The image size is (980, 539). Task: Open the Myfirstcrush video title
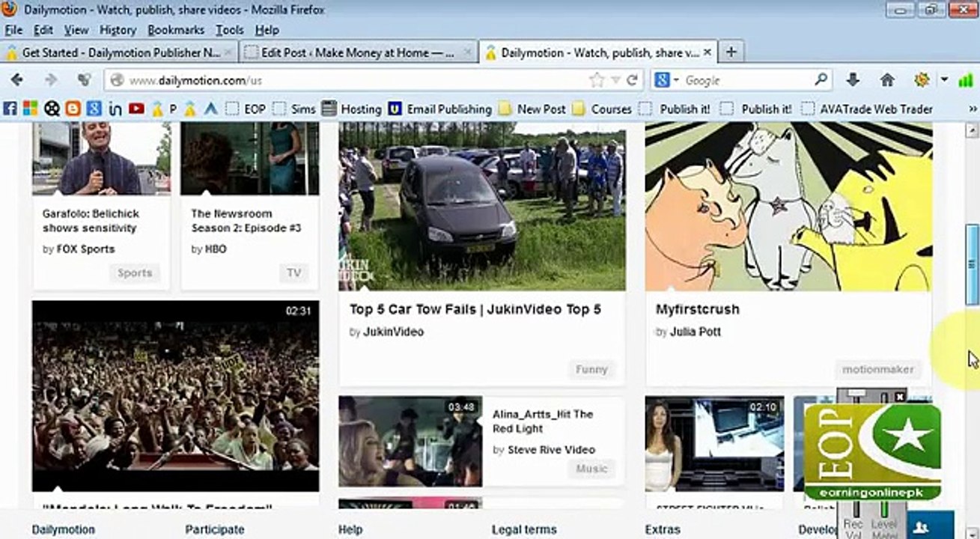pos(698,309)
